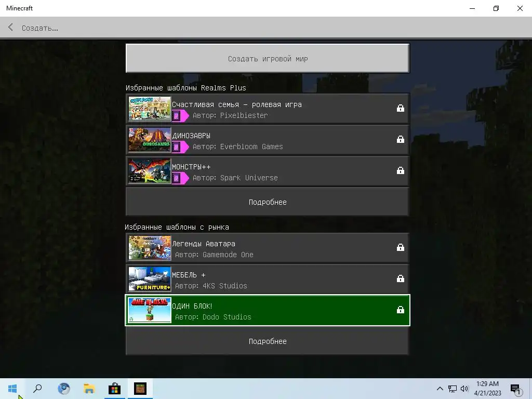Image resolution: width=532 pixels, height=399 pixels.
Task: Select the ОДИН БЛОК! template title
Action: pos(192,306)
